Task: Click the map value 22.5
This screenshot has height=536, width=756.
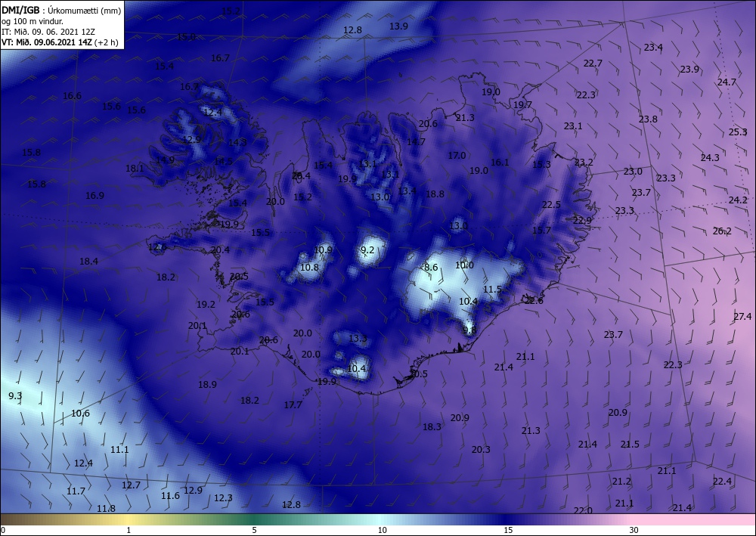Action: click(x=551, y=204)
